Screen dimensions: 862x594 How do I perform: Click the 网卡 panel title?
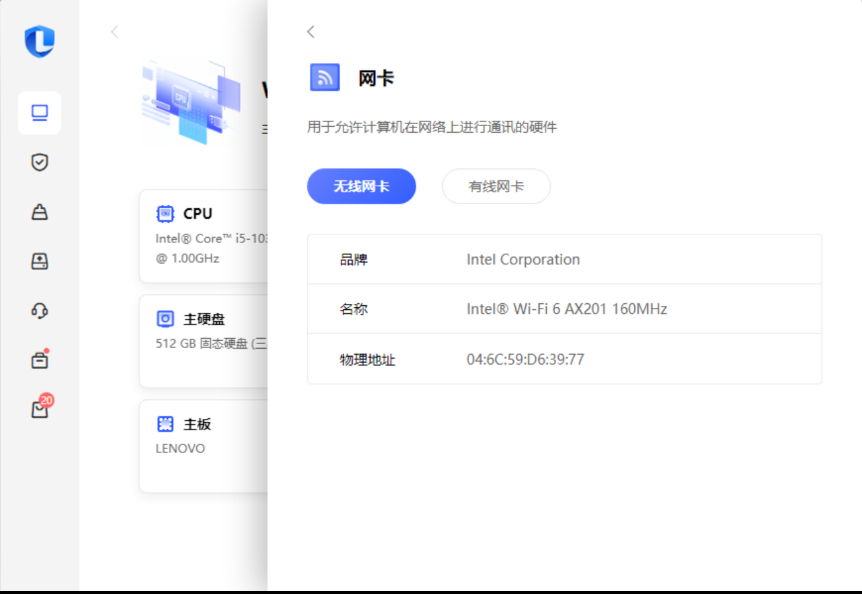(x=376, y=78)
